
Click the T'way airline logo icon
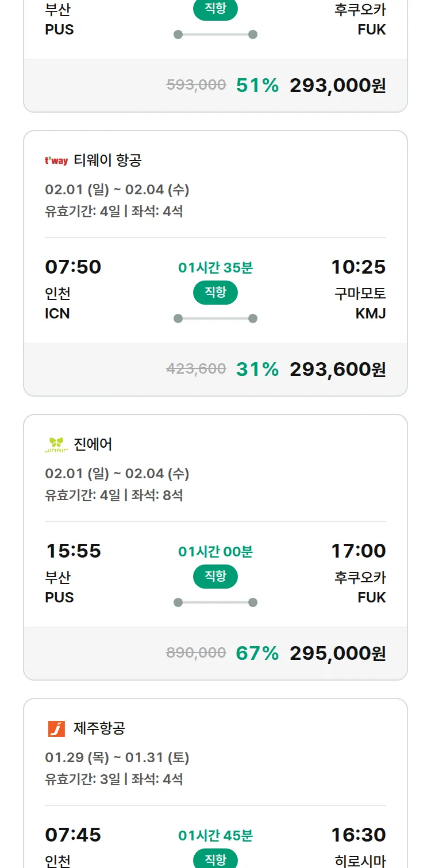tap(56, 161)
